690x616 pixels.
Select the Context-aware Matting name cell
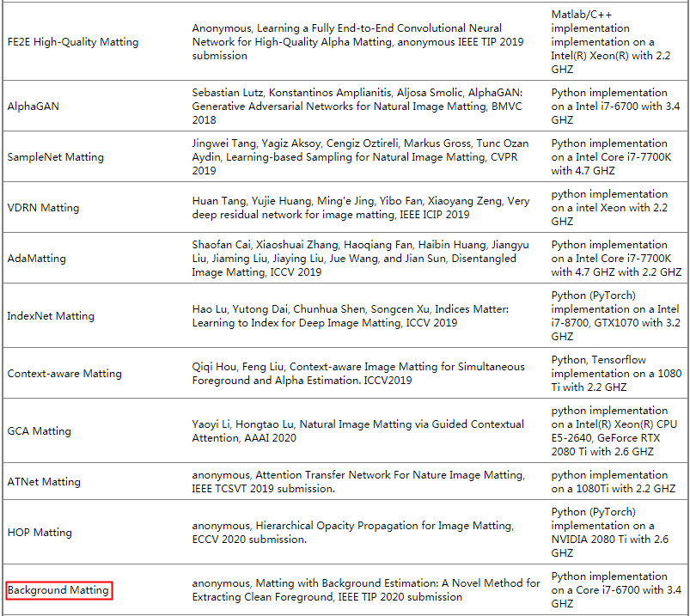(64, 373)
